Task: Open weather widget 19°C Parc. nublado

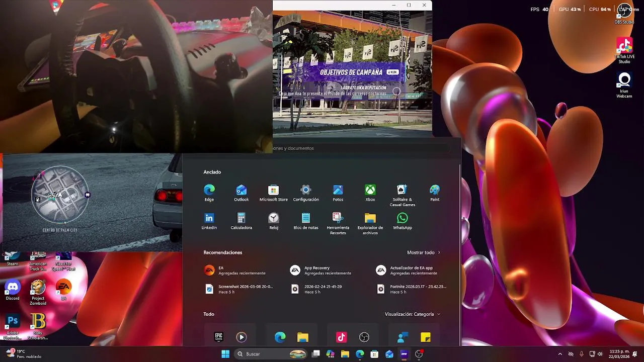Action: click(24, 354)
